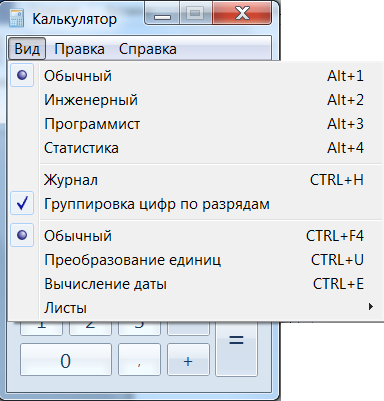Select the Обычный option with CTRL+F4

pyautogui.click(x=195, y=236)
